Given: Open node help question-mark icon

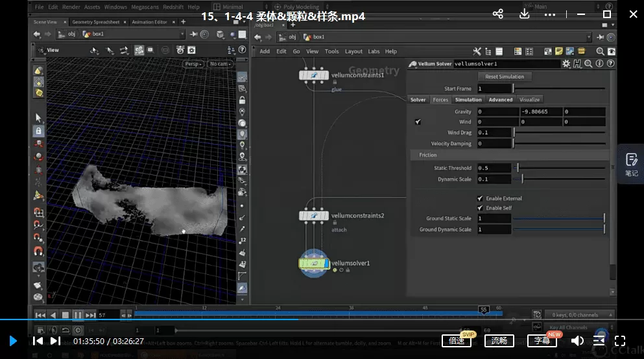Looking at the screenshot, I should point(610,64).
